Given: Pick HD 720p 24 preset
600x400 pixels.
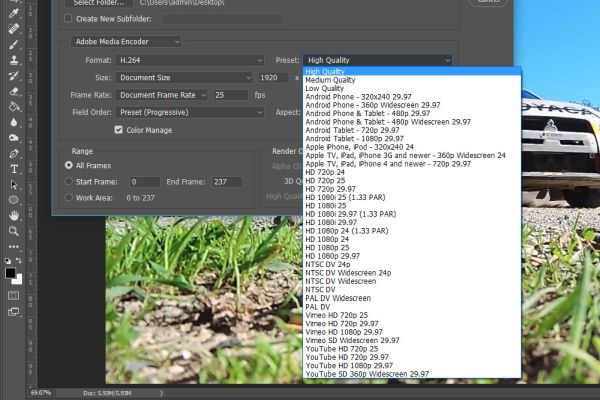Looking at the screenshot, I should (x=412, y=172).
